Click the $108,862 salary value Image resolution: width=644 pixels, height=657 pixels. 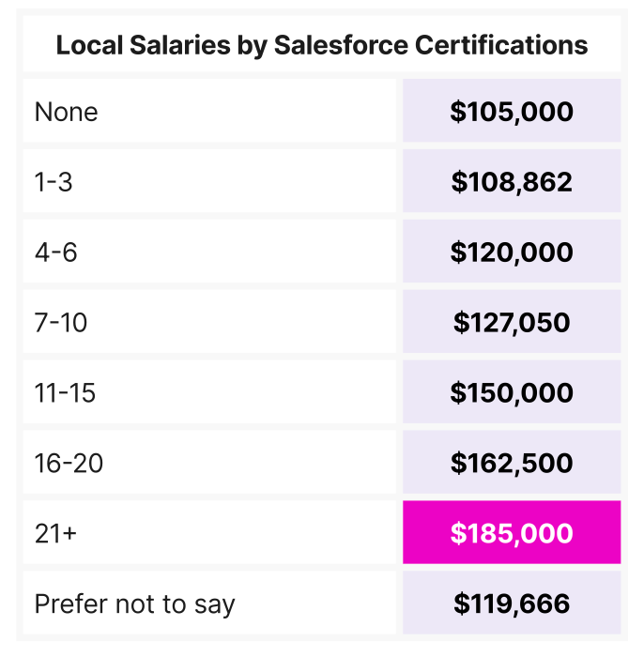click(x=512, y=182)
